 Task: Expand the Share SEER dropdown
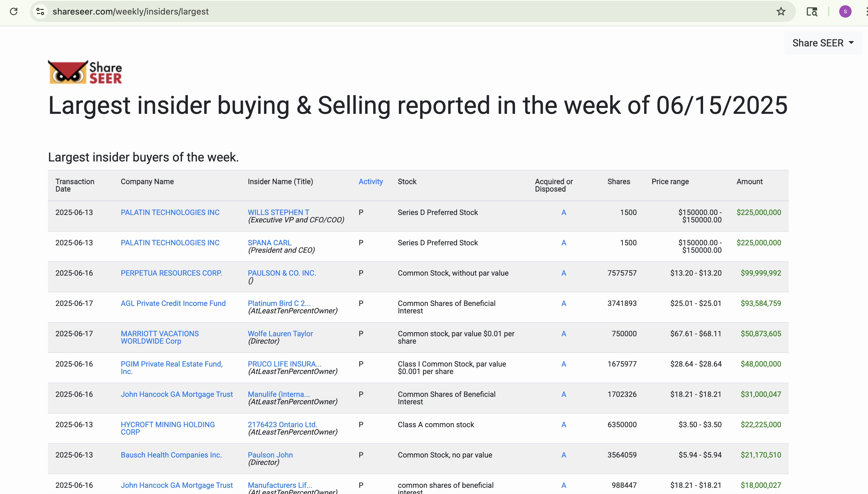click(823, 42)
